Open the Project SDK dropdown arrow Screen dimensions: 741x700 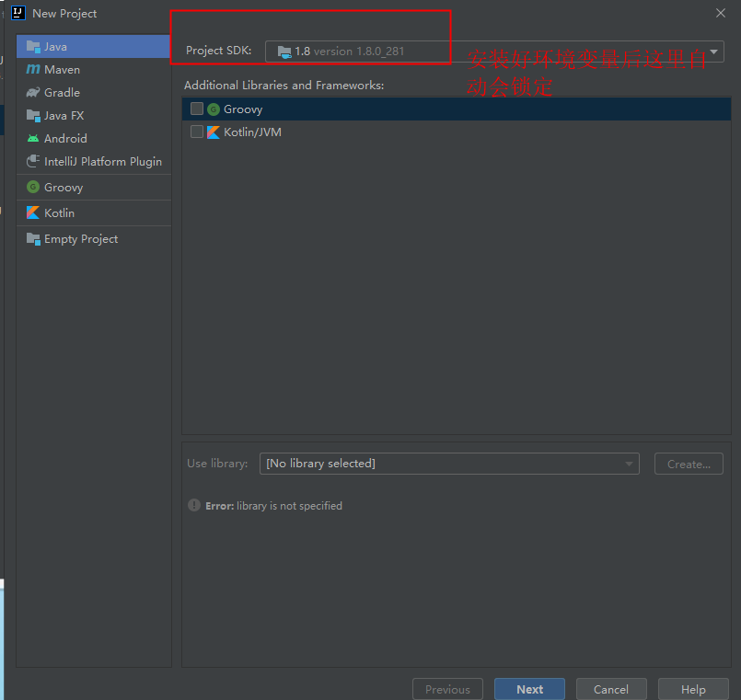(714, 51)
